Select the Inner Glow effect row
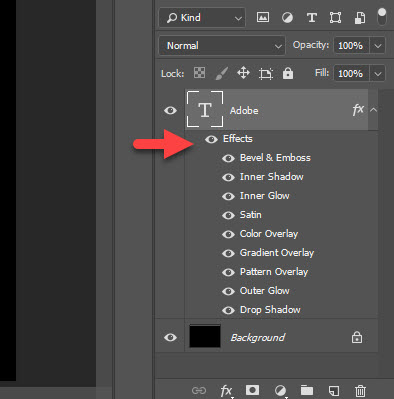Viewport: 394px width, 399px height. pyautogui.click(x=265, y=196)
